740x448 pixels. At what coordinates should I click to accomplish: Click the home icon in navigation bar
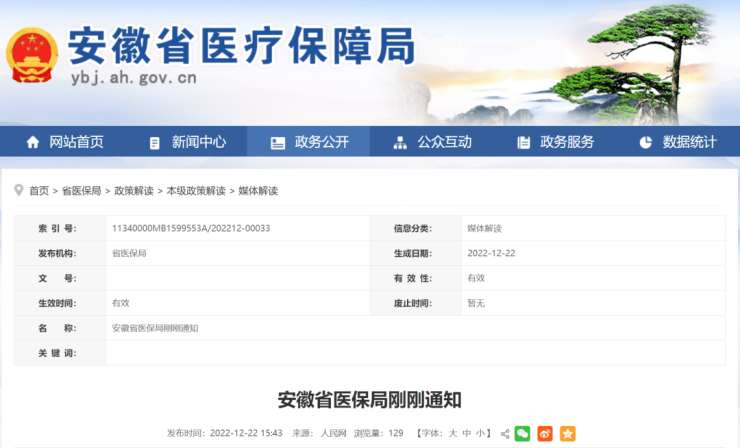(x=33, y=142)
